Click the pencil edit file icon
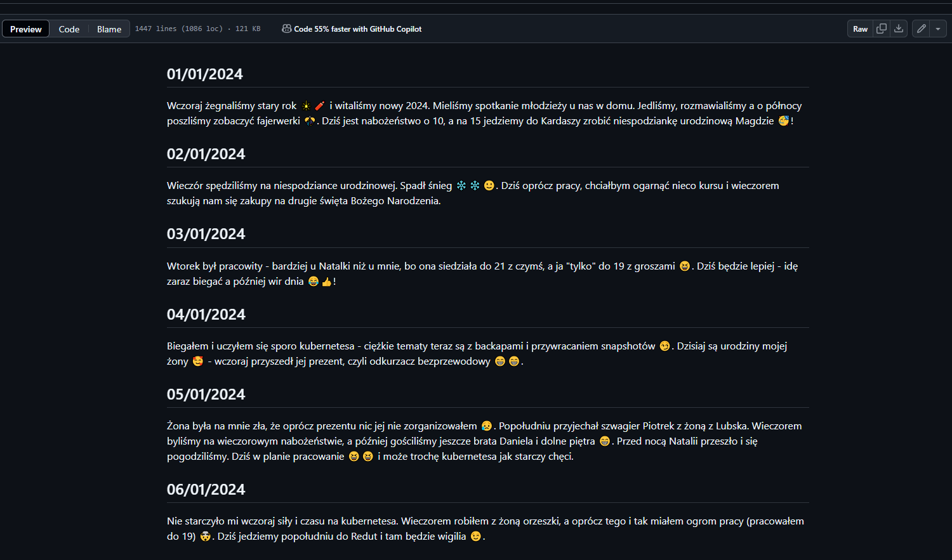 click(x=921, y=29)
